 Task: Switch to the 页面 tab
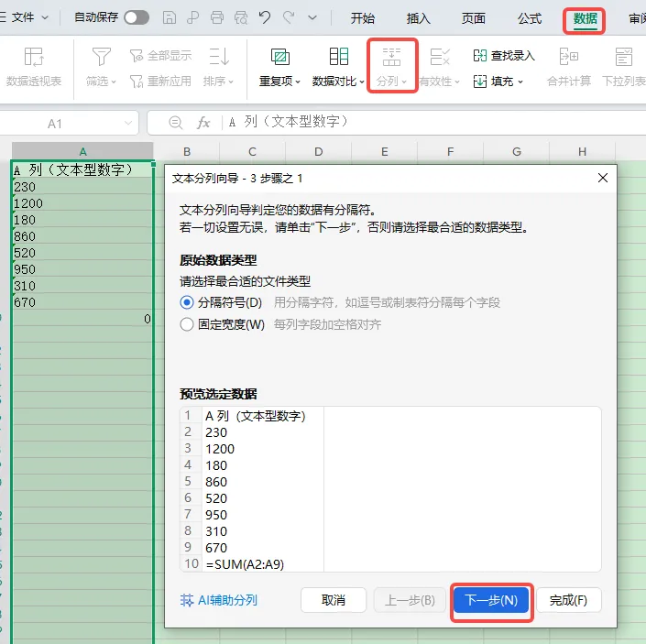click(x=474, y=18)
